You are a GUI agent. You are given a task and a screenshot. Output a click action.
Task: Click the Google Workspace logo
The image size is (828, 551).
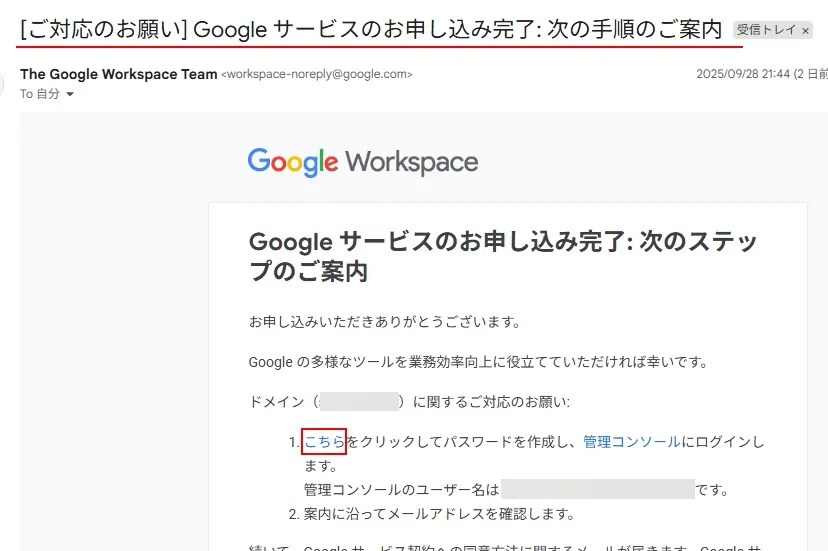coord(362,162)
